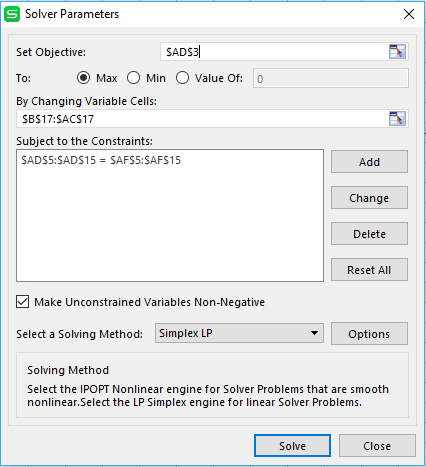
Task: Click the green Solver app icon in title bar
Action: pos(12,14)
